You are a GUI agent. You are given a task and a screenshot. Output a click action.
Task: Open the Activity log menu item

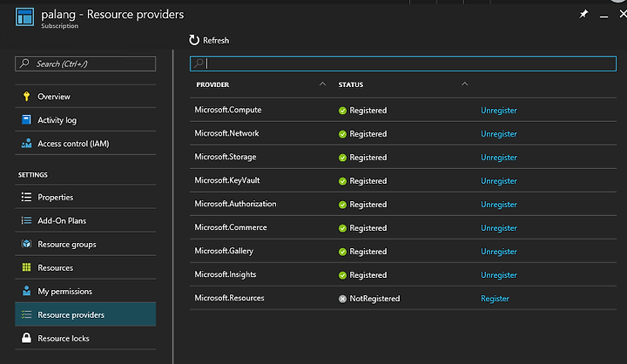pyautogui.click(x=85, y=119)
